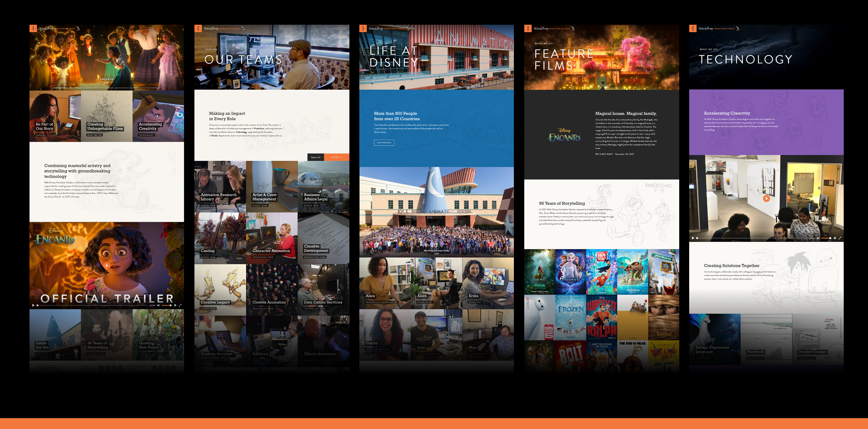Open the orange menu icon on Technology page
The height and width of the screenshot is (429, 868).
693,29
